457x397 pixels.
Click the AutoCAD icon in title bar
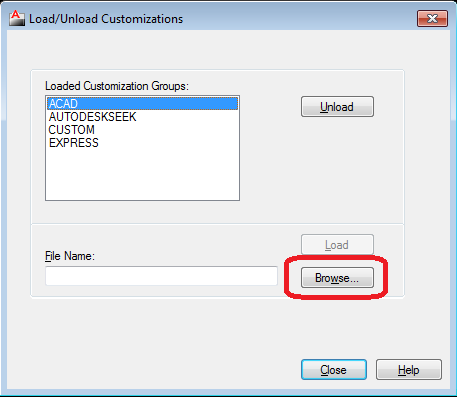(x=17, y=18)
